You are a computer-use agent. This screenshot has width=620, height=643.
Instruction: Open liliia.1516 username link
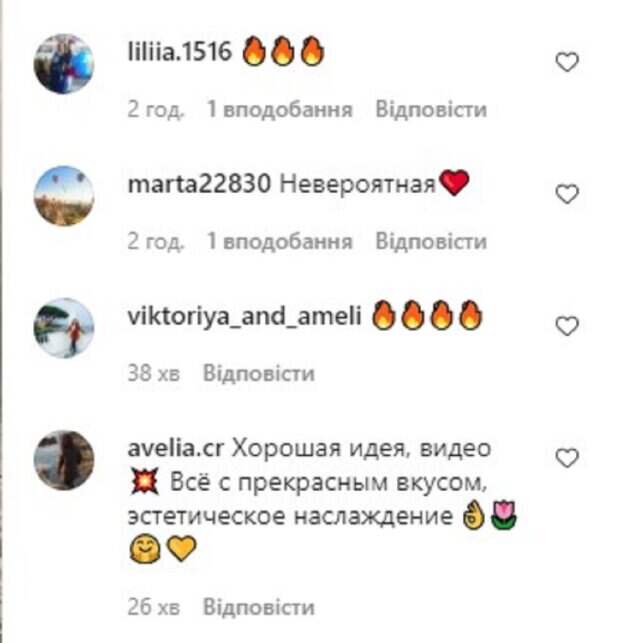(180, 52)
